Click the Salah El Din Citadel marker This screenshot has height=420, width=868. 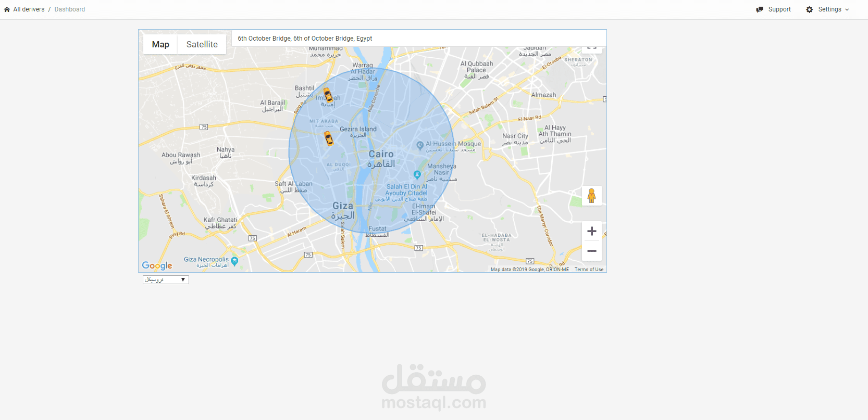(417, 175)
